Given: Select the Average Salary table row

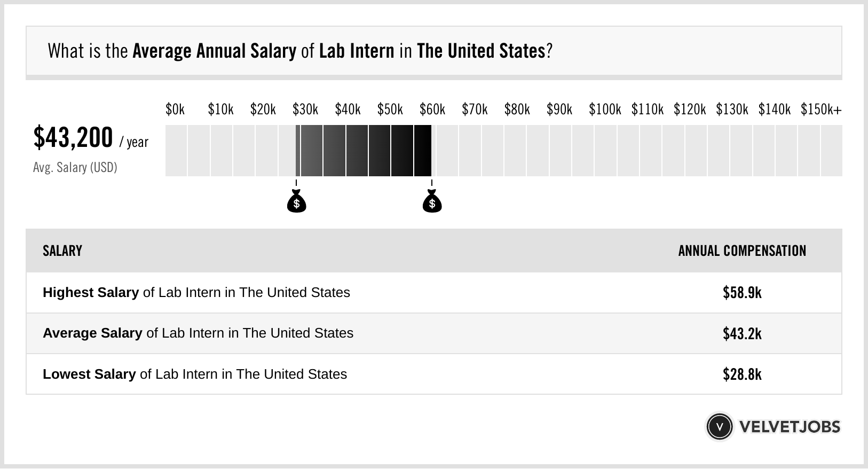Looking at the screenshot, I should (433, 333).
